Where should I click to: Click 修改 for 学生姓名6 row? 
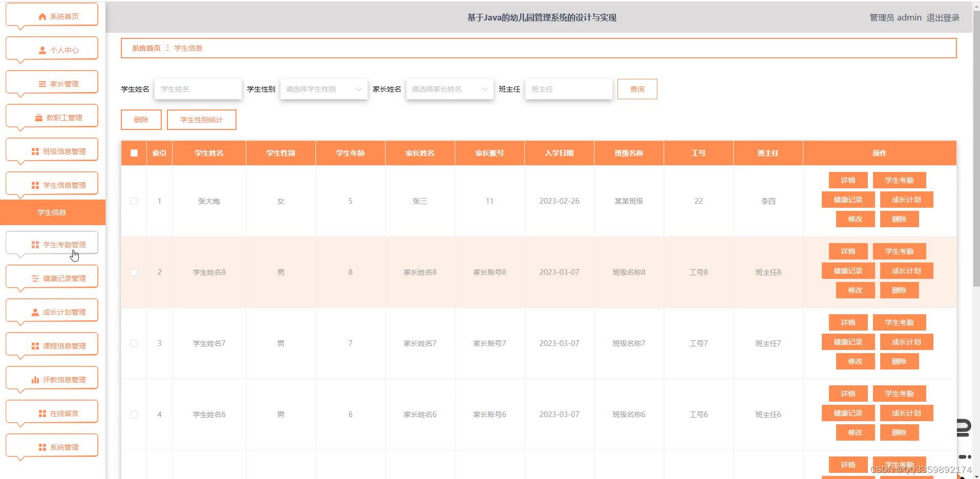[856, 432]
